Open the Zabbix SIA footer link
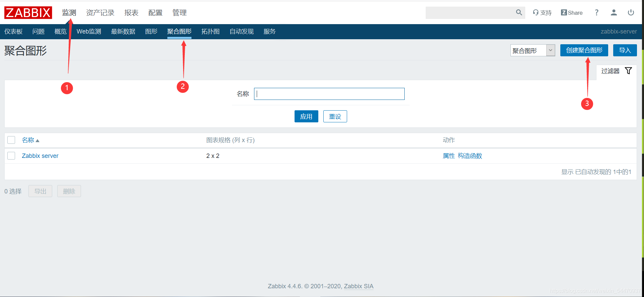This screenshot has height=297, width=644. pos(358,286)
